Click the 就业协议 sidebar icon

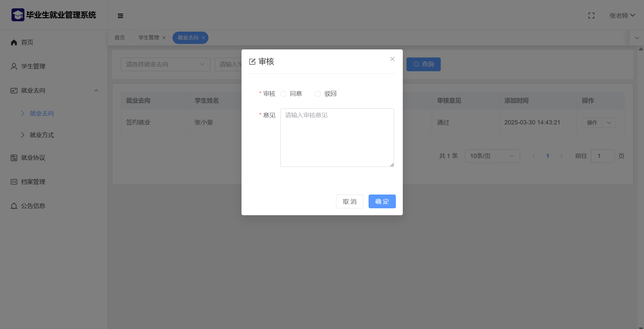pos(14,158)
